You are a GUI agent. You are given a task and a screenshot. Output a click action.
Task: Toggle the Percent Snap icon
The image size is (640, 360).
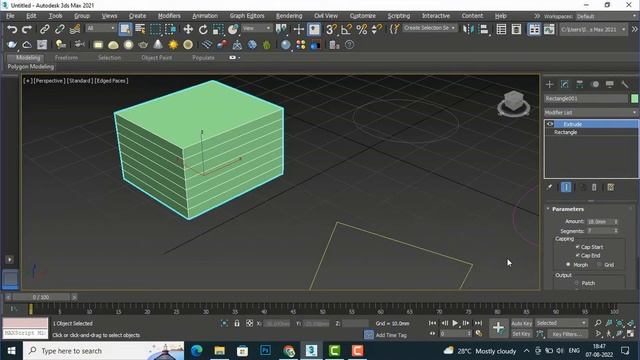[x=362, y=29]
